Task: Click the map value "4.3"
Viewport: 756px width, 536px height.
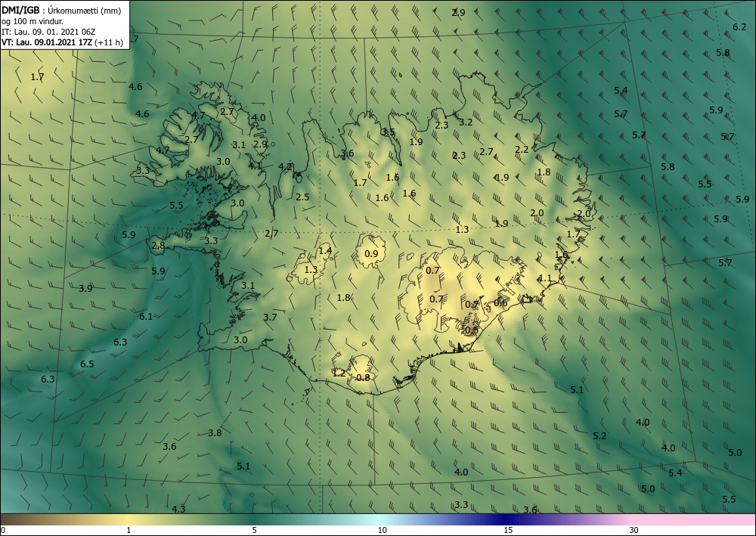Action: pos(178,509)
